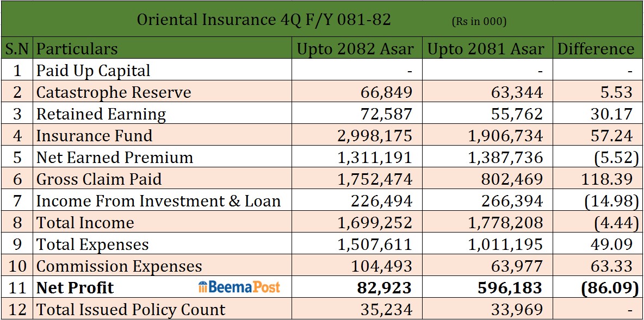Select Income From Investment & Loan label
This screenshot has width=644, height=320.
tap(158, 201)
